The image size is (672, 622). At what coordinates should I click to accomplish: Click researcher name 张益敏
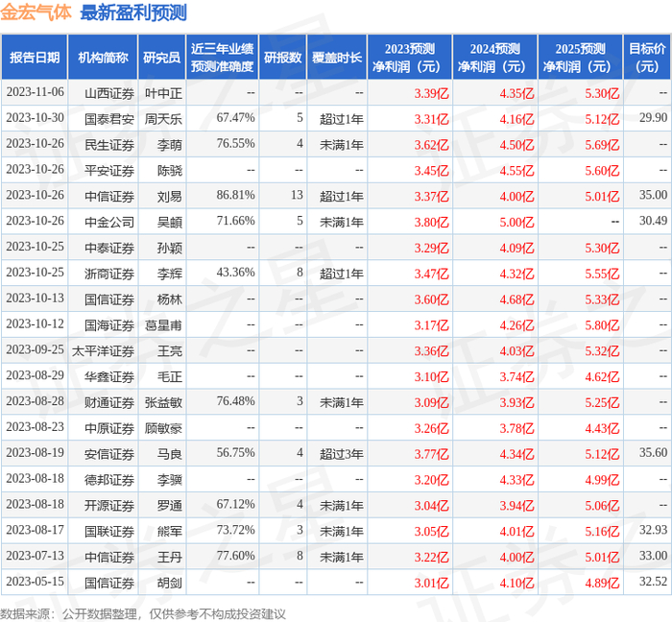pyautogui.click(x=163, y=402)
